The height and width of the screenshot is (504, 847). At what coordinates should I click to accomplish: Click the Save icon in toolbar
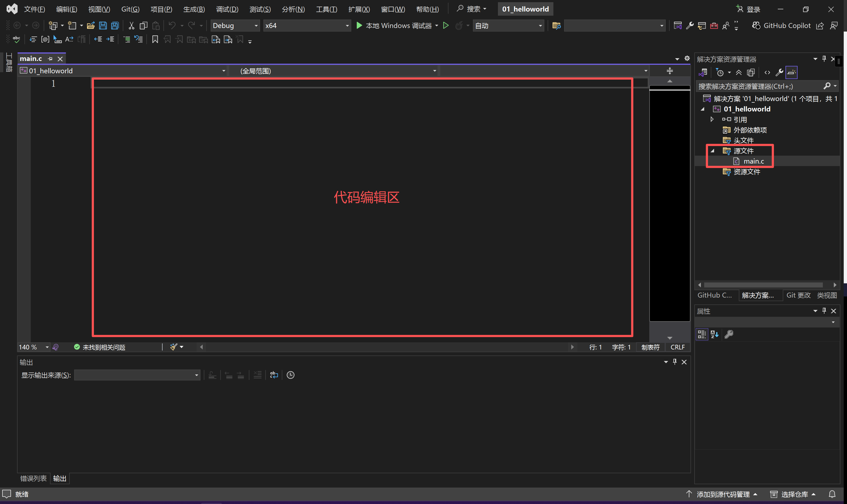pyautogui.click(x=103, y=26)
